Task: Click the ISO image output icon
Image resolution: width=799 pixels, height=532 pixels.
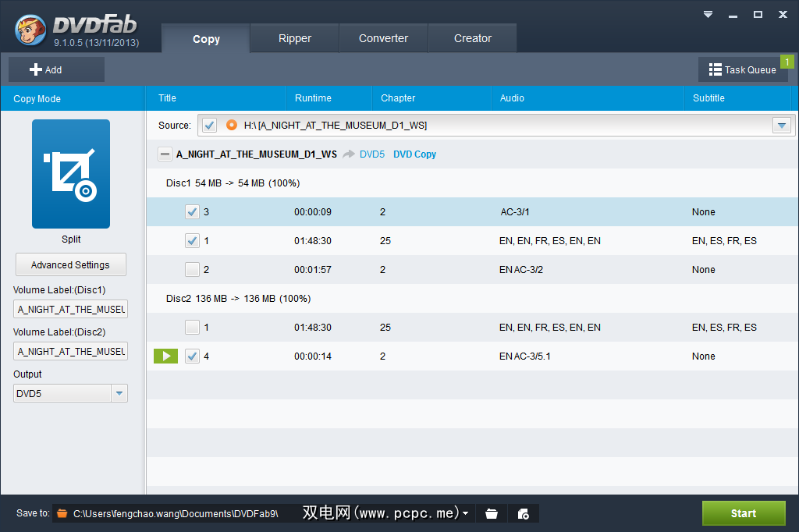Action: coord(524,513)
